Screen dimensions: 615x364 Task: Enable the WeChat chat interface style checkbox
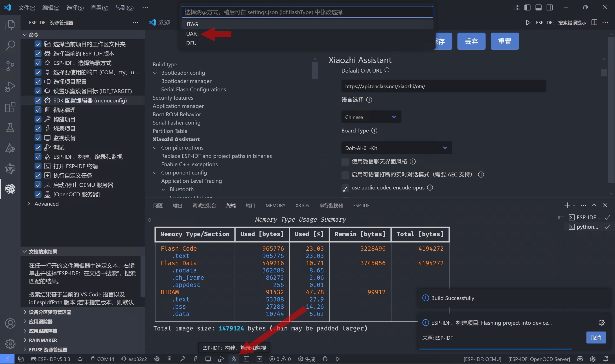coord(345,162)
